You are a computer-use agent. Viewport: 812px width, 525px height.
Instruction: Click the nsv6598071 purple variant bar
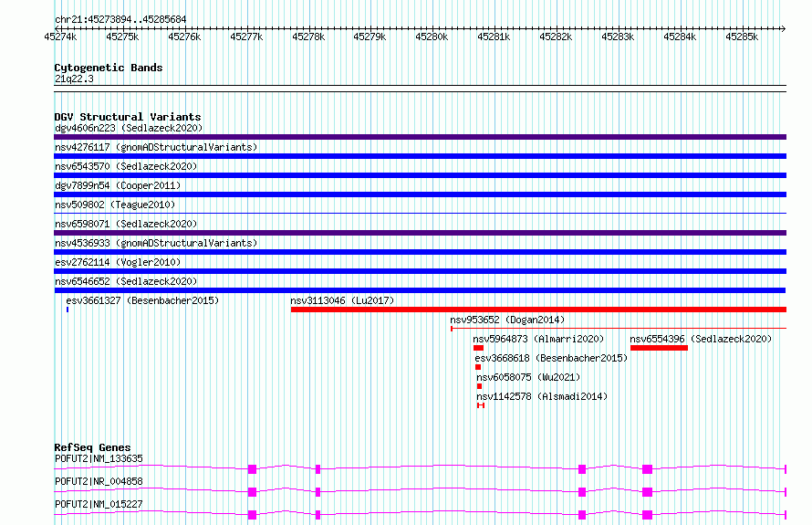[x=420, y=233]
